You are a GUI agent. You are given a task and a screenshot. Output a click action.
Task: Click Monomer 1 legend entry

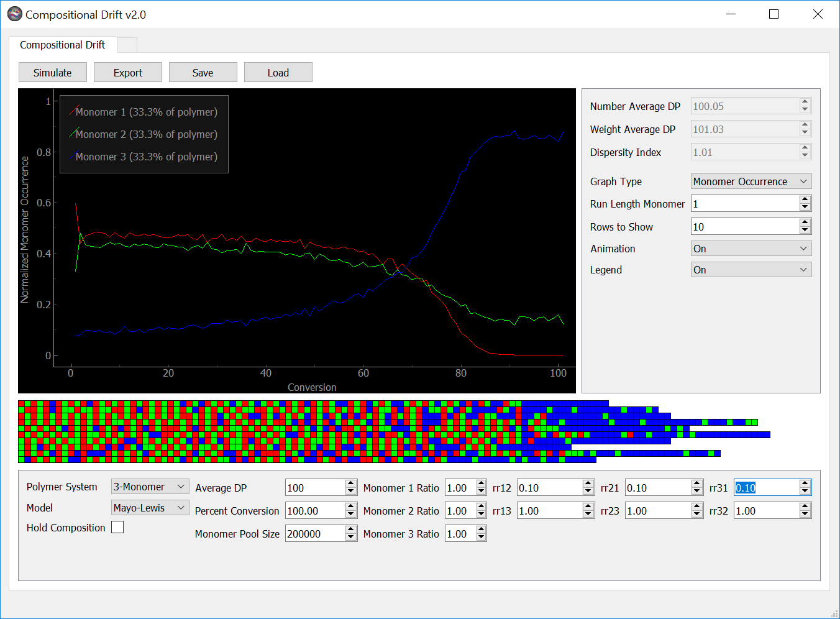pyautogui.click(x=144, y=112)
